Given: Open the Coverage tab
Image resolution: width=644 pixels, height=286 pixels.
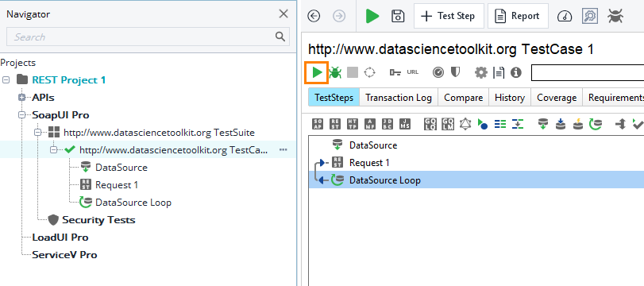Looking at the screenshot, I should [557, 98].
